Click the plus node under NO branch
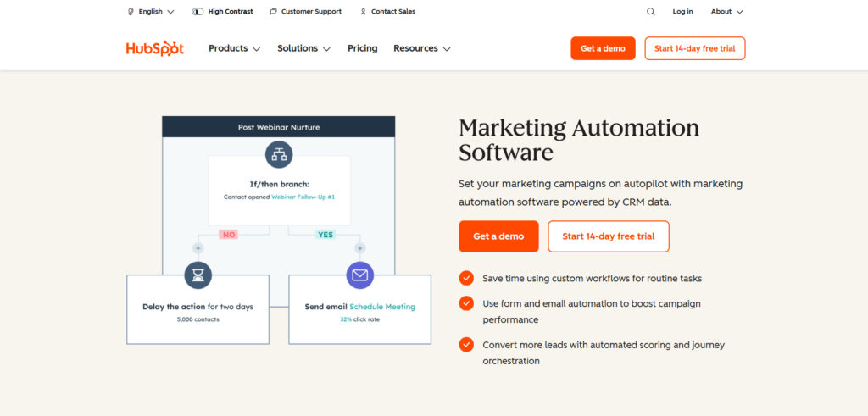This screenshot has width=868, height=416. point(198,248)
